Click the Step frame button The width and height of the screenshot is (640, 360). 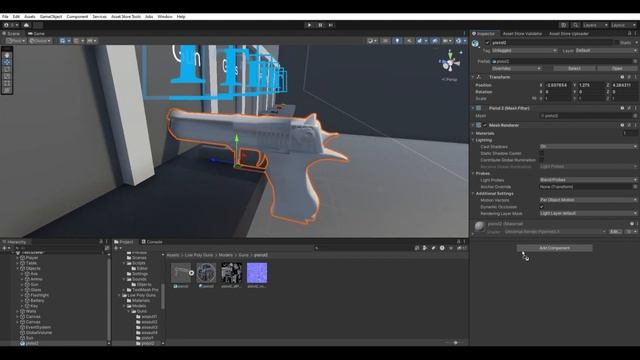point(331,25)
